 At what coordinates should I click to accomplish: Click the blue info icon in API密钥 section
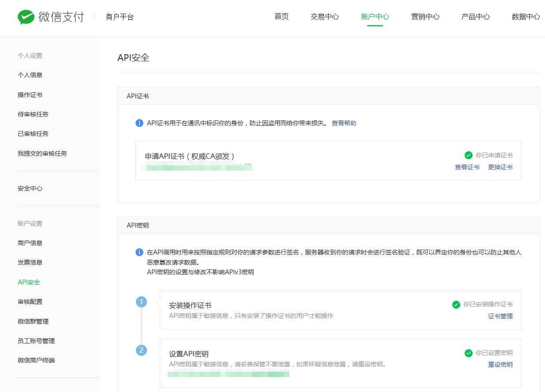coord(139,253)
